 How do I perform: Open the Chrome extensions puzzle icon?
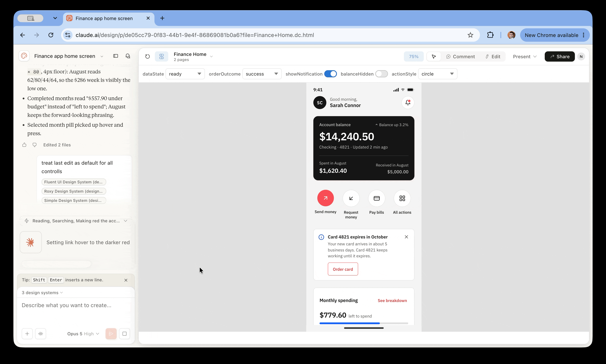490,35
